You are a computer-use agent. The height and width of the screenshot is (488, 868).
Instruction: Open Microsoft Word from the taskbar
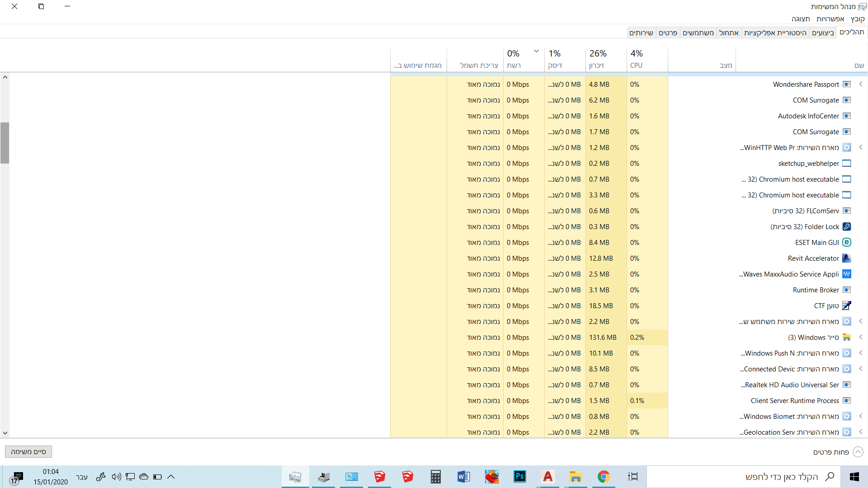click(x=463, y=477)
